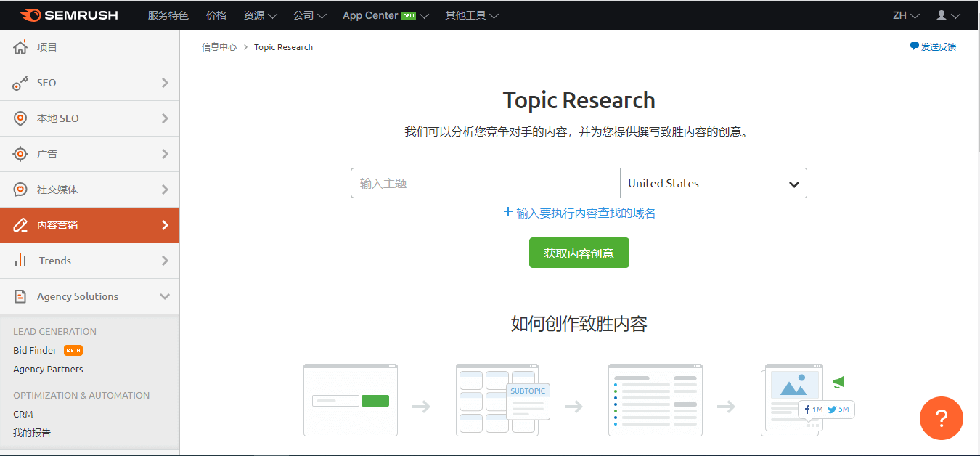Click the 获取内容创意 button
The height and width of the screenshot is (456, 980).
click(x=579, y=253)
